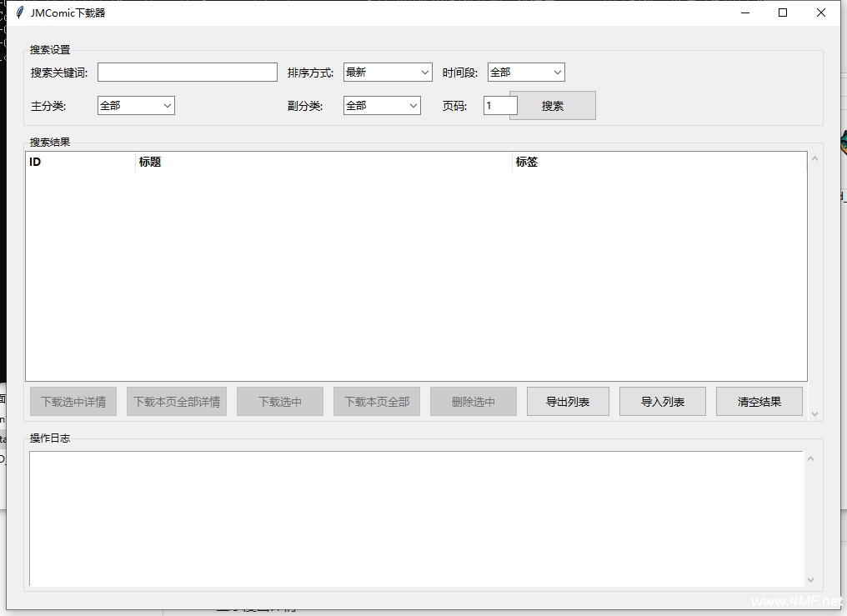Screen dimensions: 847x616
Task: Click the 操作日志 scrollbar down arrow
Action: 811,580
